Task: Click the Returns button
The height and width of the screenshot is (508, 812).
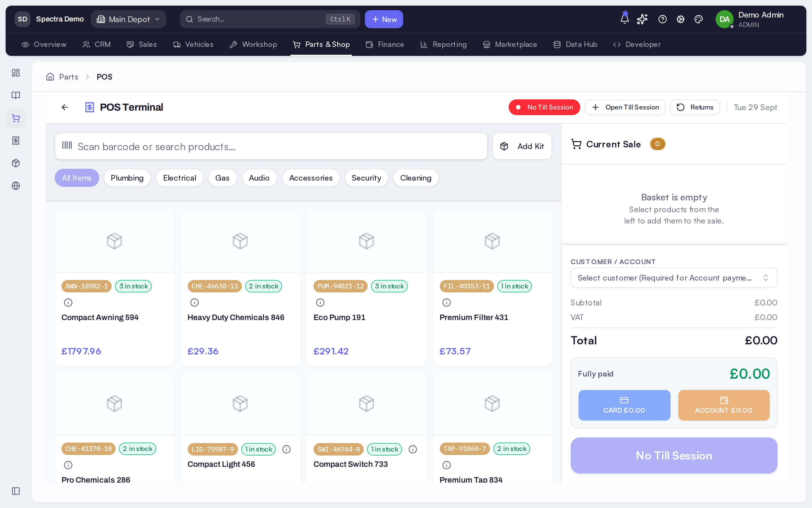Action: (x=694, y=107)
